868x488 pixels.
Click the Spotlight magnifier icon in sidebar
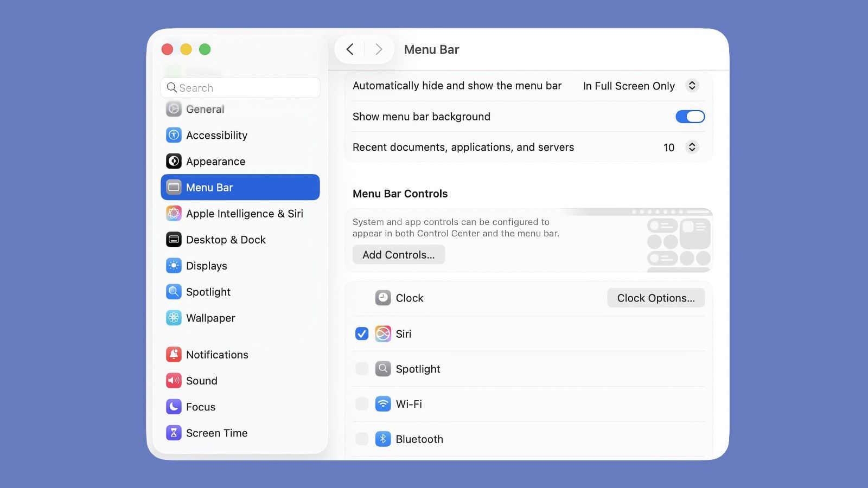point(174,292)
